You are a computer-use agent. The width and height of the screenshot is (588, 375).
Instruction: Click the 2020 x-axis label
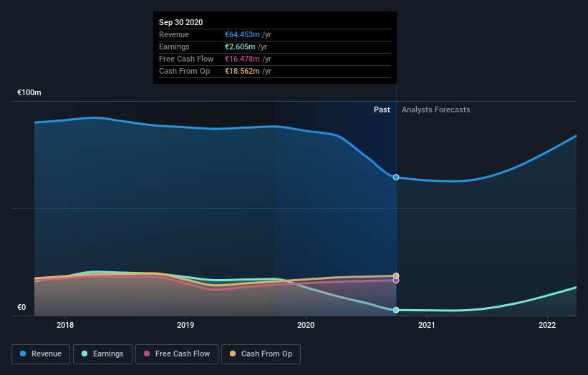pyautogui.click(x=306, y=325)
